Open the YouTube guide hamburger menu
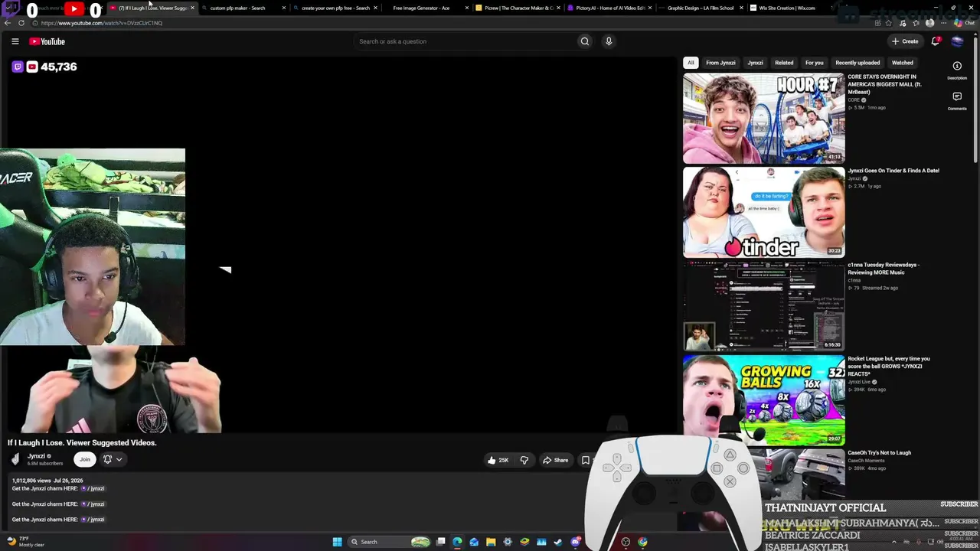The width and height of the screenshot is (980, 551). click(x=15, y=41)
